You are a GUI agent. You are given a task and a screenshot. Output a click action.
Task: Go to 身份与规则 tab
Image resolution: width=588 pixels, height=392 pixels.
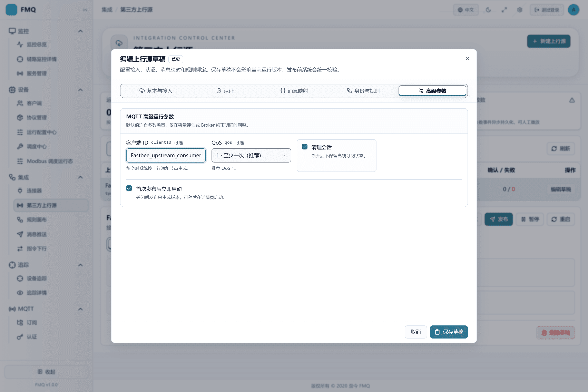[x=363, y=91]
